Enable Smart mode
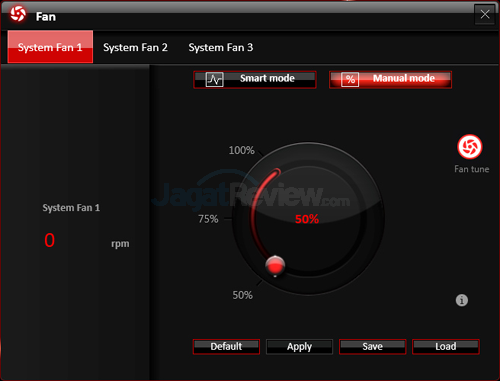 [255, 79]
